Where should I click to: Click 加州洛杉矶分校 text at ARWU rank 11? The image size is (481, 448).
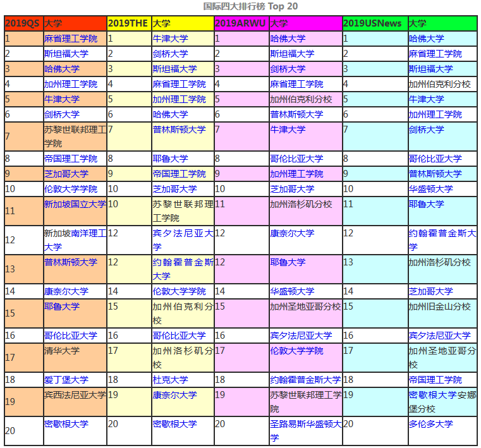301,204
